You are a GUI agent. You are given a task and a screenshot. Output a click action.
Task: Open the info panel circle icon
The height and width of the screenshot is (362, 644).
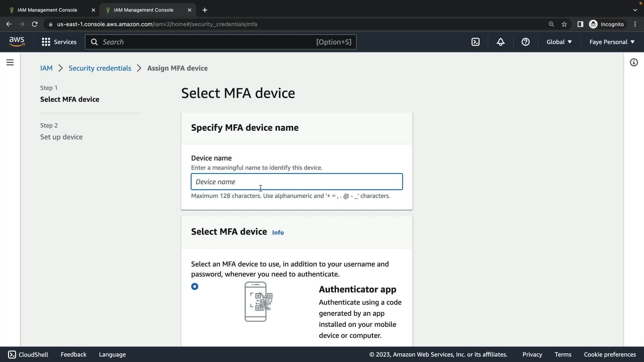(634, 62)
